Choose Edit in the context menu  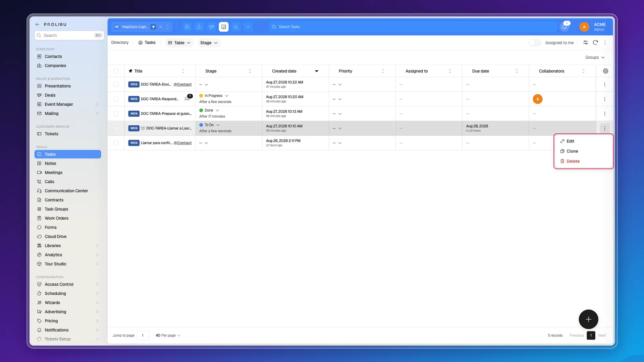point(584,141)
